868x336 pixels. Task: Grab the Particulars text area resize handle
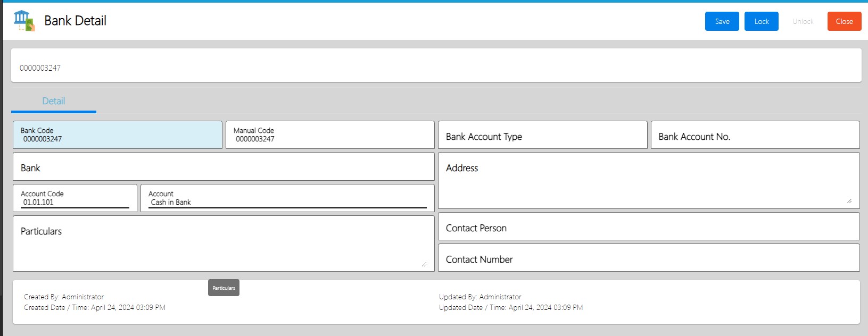point(424,264)
